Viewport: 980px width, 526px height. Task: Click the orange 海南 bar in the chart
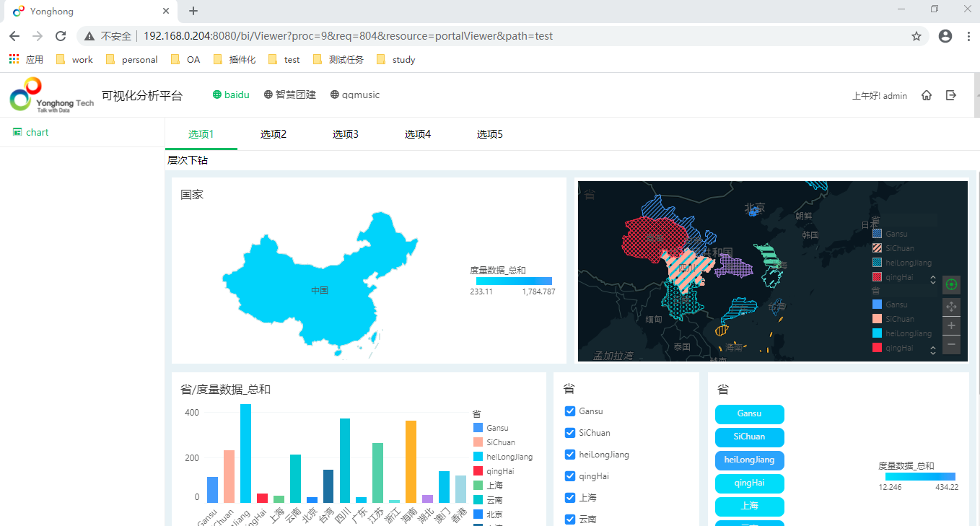[411, 462]
